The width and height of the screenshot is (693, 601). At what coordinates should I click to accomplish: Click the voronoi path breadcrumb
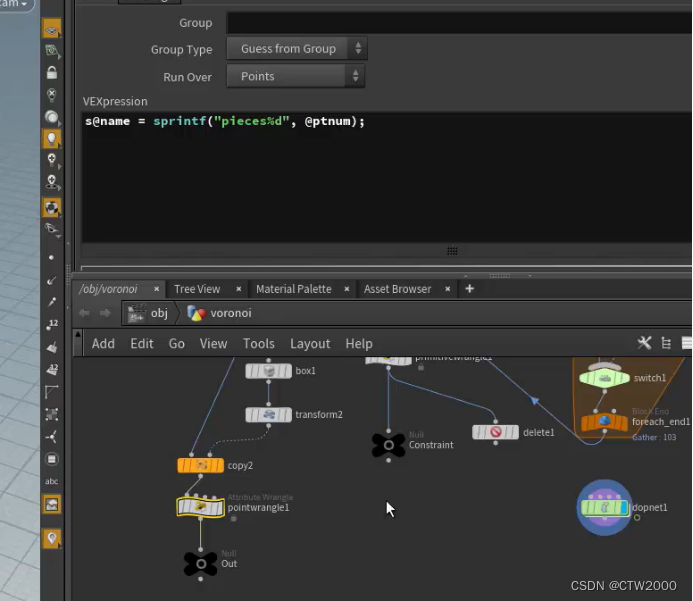[x=219, y=313]
